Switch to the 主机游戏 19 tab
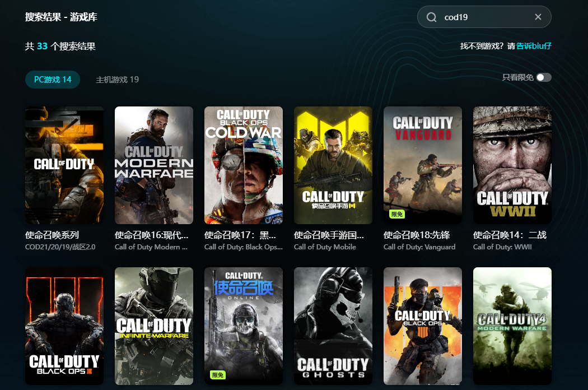 118,80
